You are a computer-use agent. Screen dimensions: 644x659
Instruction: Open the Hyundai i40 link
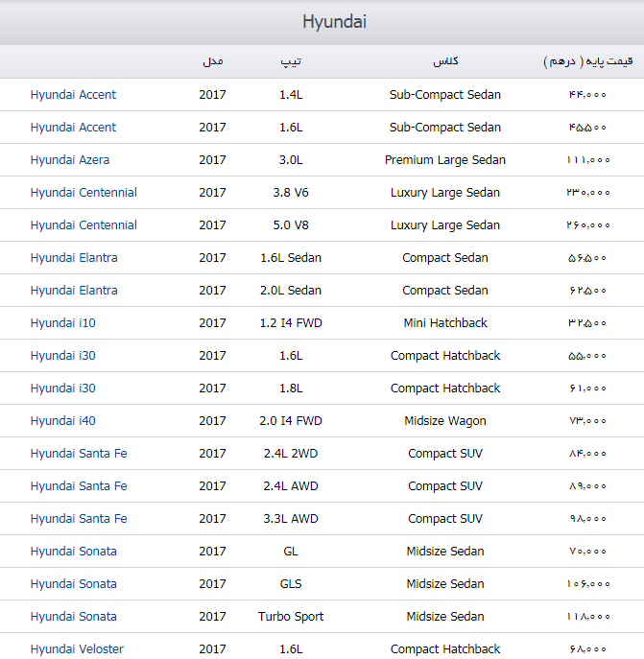62,421
